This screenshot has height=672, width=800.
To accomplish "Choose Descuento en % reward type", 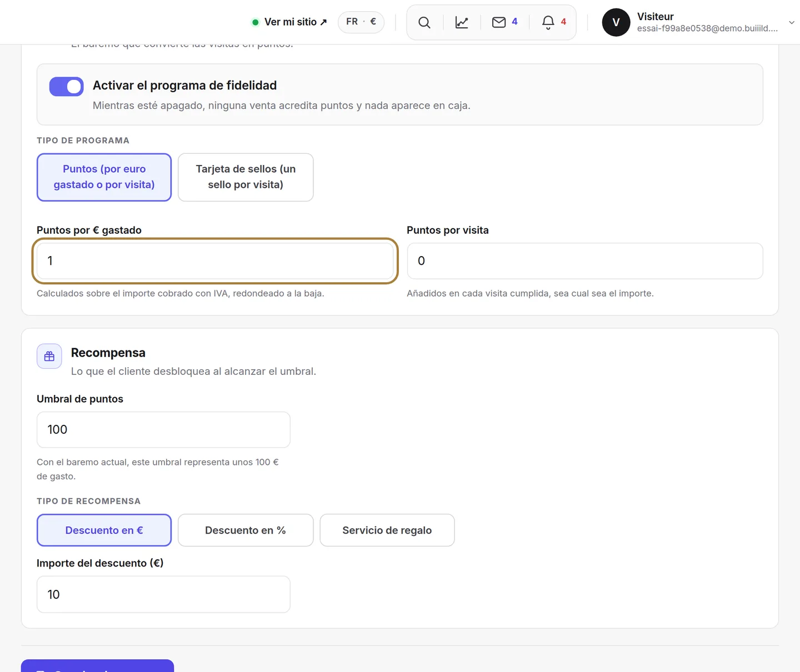I will [x=246, y=530].
